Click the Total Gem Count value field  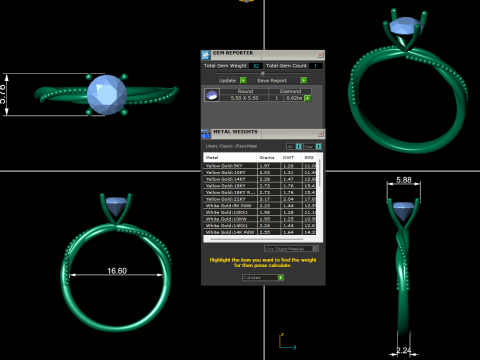(315, 66)
